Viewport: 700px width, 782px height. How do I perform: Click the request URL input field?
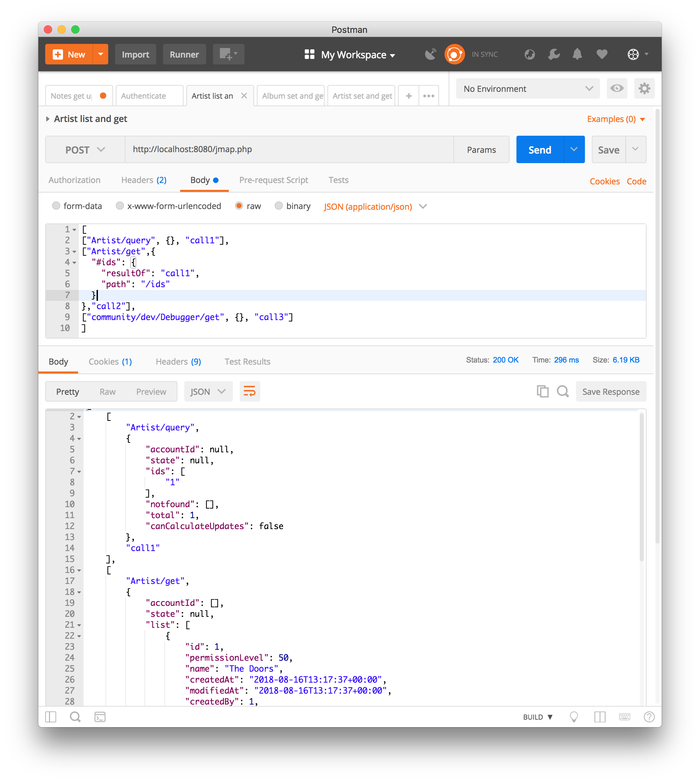[289, 149]
